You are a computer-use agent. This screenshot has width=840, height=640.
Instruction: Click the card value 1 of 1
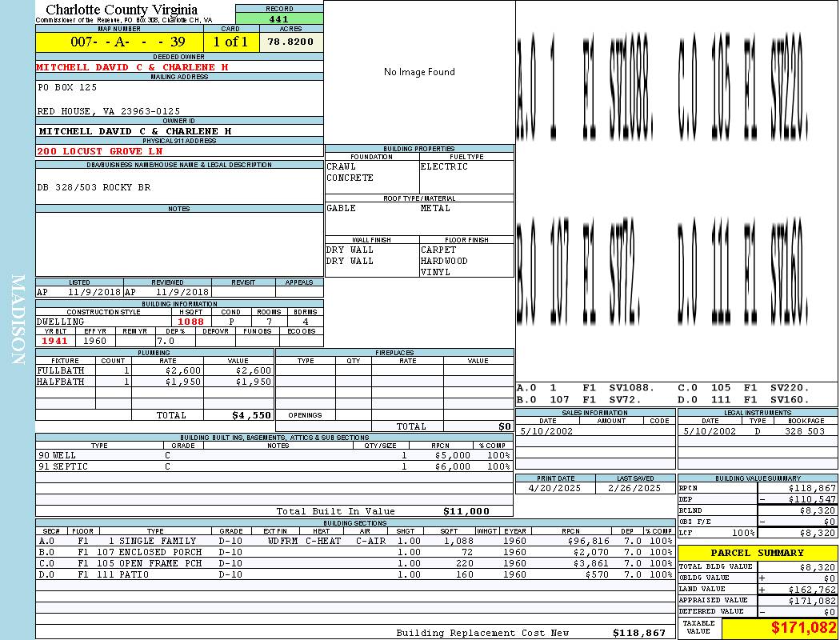tap(230, 42)
